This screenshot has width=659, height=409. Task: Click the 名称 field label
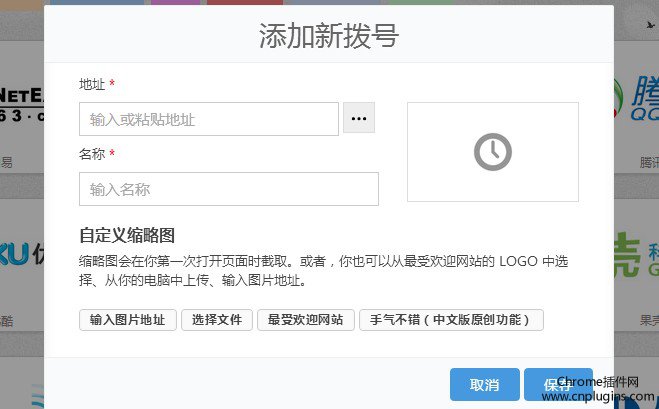tap(92, 154)
